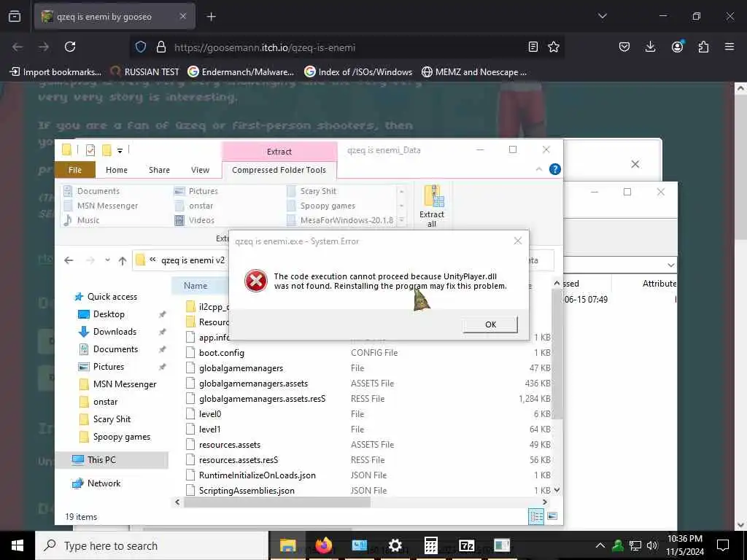This screenshot has width=747, height=560.
Task: Open Firefox downloads panel
Action: click(650, 47)
